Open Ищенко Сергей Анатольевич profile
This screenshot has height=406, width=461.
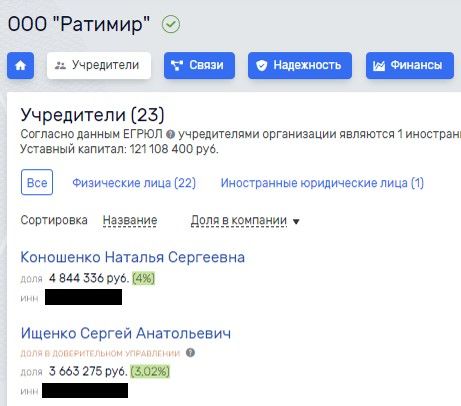pos(126,333)
